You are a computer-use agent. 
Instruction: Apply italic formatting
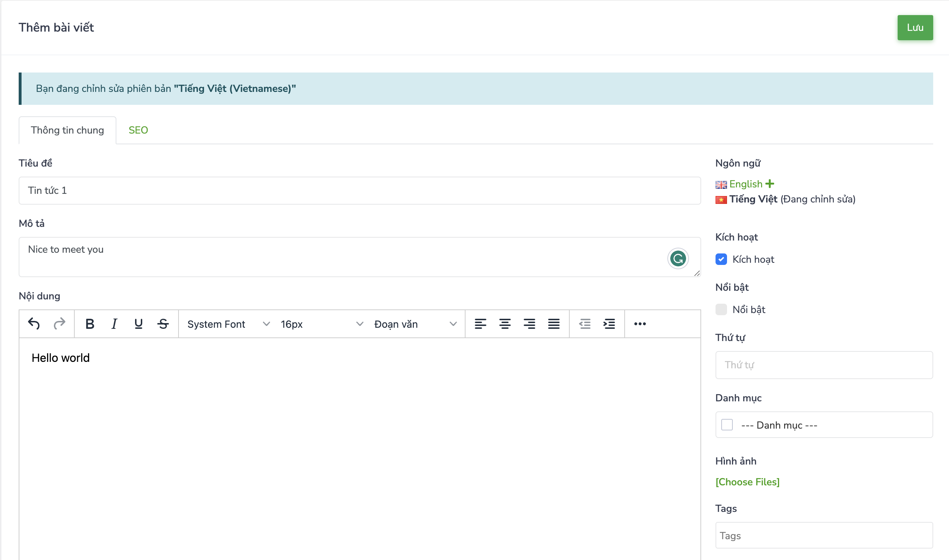coord(114,324)
